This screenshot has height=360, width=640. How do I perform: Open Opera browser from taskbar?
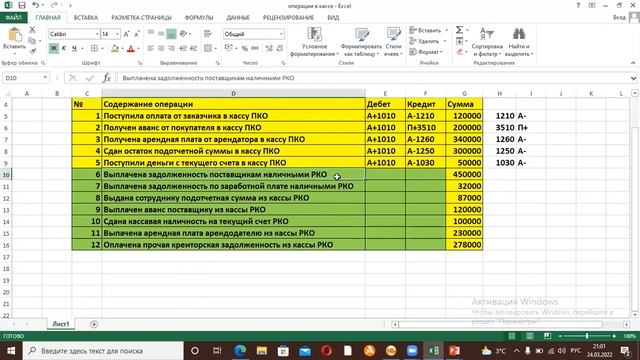[326, 351]
